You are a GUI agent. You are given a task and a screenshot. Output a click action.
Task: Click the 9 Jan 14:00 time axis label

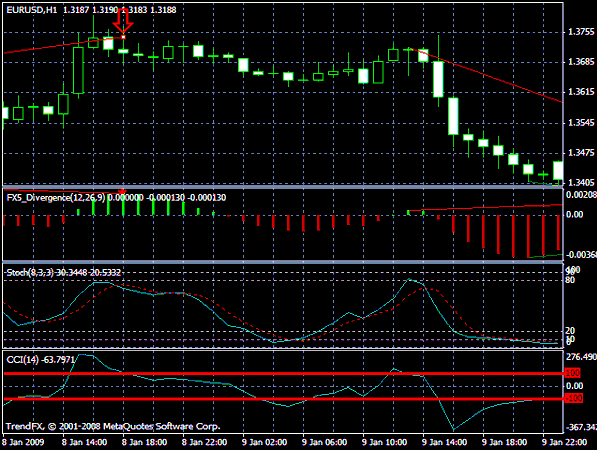tap(444, 442)
